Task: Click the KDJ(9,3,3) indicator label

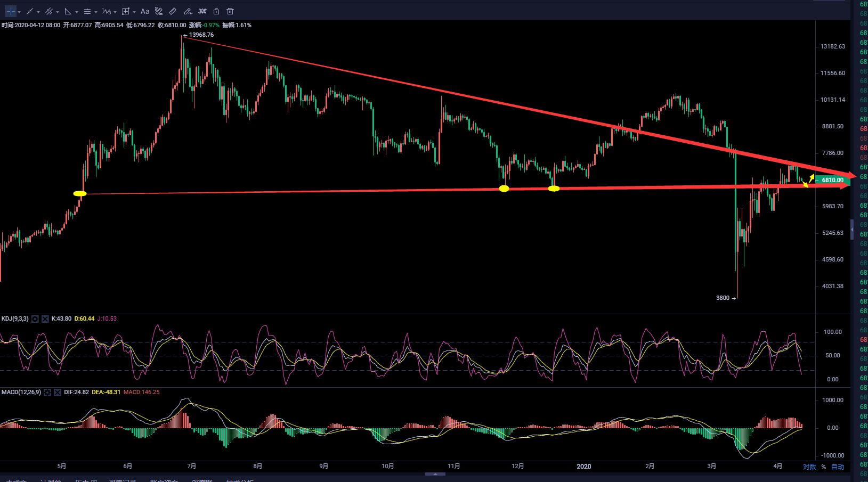Action: [15, 319]
